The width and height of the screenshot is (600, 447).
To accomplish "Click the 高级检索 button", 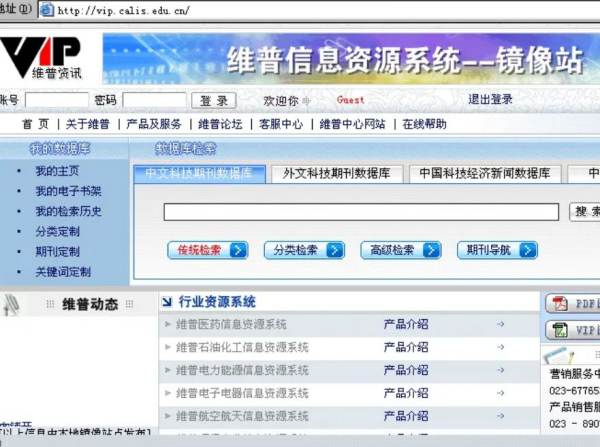I will pos(401,250).
